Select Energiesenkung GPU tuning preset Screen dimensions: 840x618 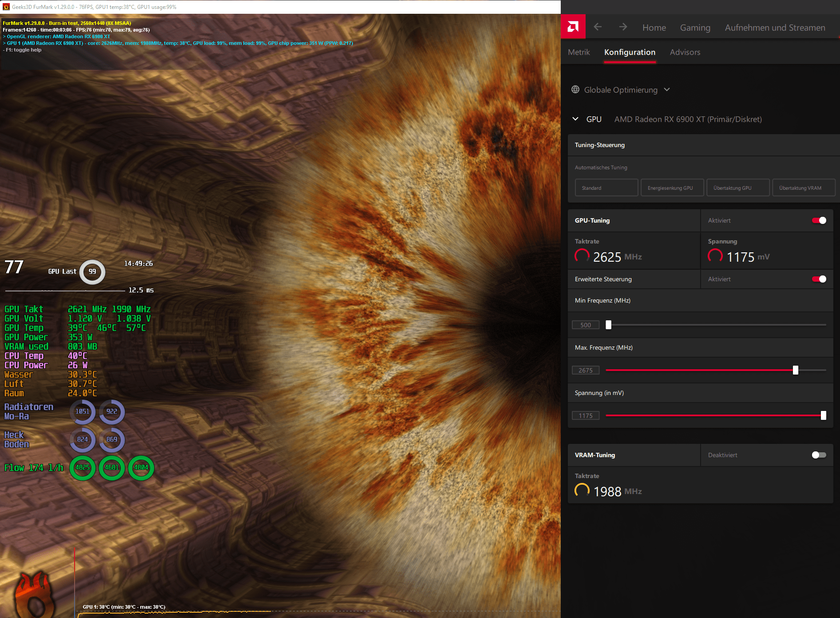(x=672, y=187)
